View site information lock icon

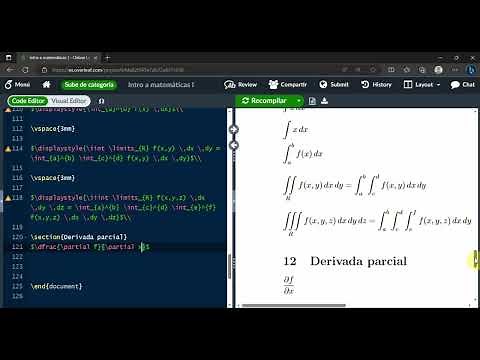[44, 70]
